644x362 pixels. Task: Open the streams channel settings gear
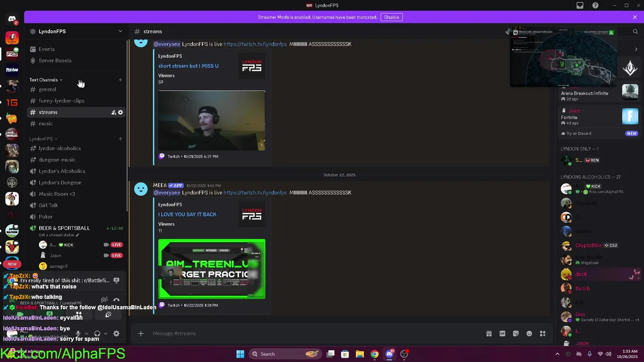pos(120,112)
